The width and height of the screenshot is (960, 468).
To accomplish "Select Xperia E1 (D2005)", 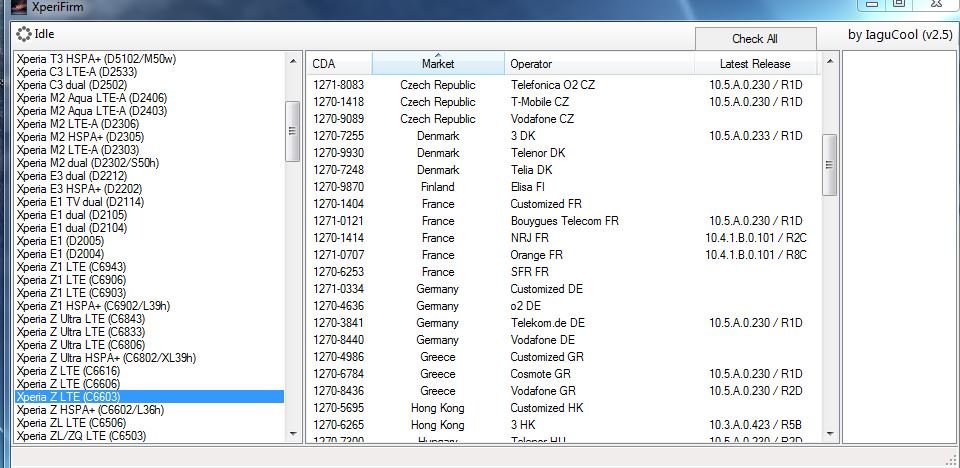I will coord(149,241).
